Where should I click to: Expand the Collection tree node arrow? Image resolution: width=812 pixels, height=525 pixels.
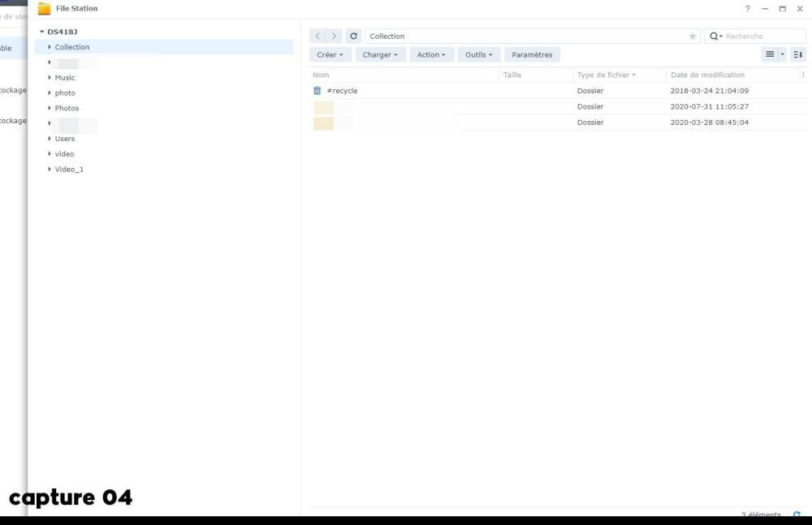coord(50,46)
